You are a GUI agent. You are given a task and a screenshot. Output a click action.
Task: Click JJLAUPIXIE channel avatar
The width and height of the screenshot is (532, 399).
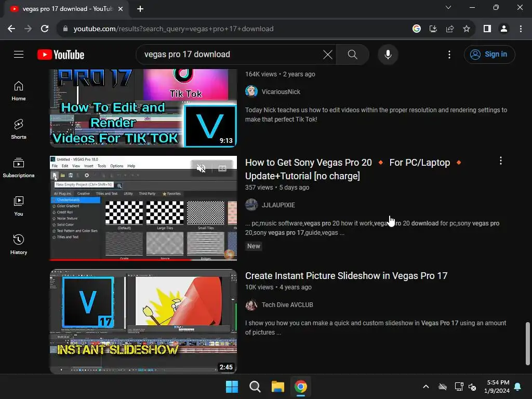tap(251, 205)
